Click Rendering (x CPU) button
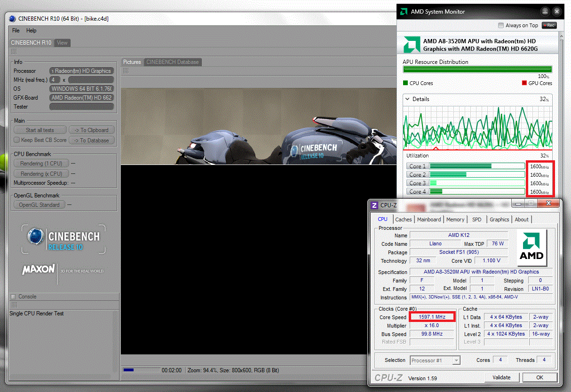 (x=41, y=174)
